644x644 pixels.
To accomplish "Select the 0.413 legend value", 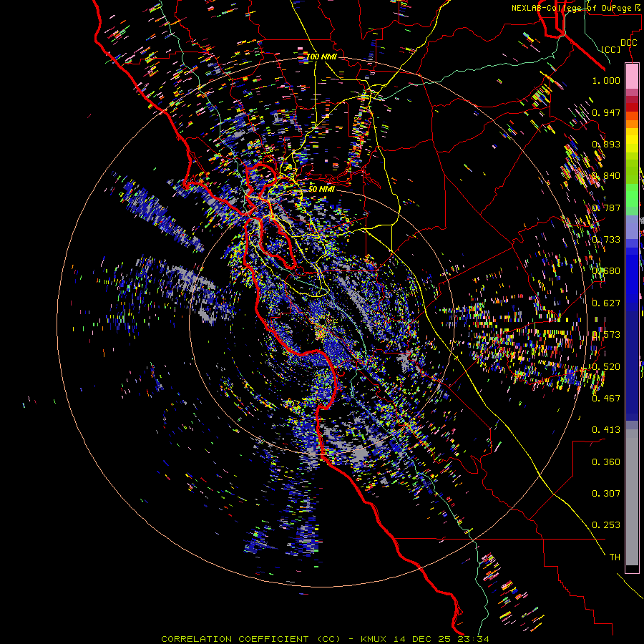I will (x=606, y=430).
